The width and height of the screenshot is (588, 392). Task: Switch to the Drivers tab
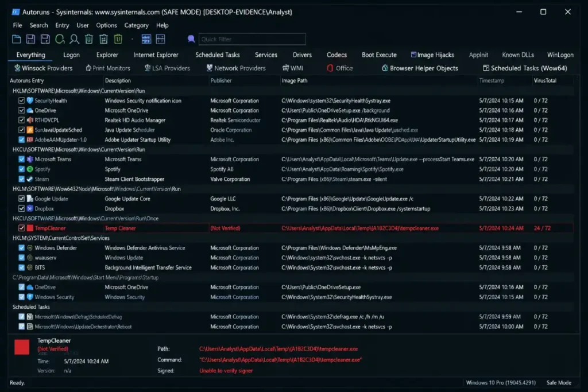(302, 55)
